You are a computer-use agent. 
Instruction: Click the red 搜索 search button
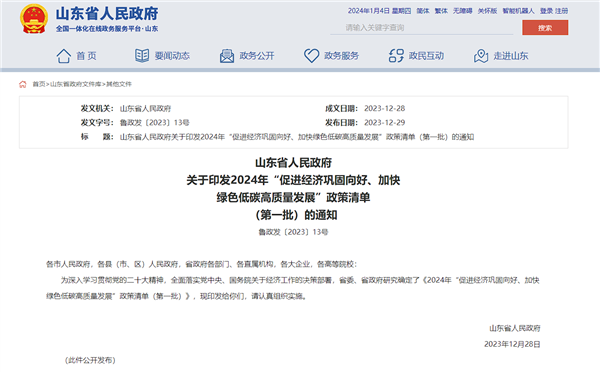545,28
